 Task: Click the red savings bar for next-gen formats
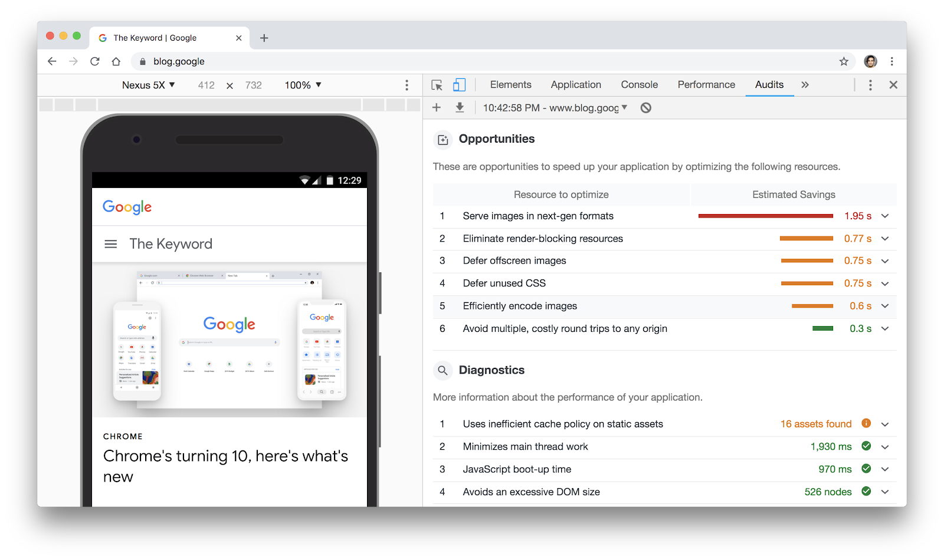[x=765, y=216]
